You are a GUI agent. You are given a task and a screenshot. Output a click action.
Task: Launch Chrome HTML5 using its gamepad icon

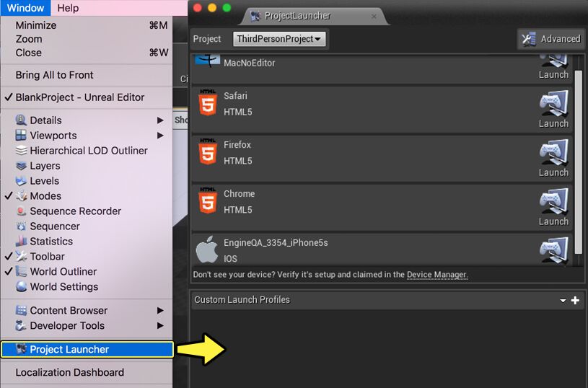click(554, 202)
